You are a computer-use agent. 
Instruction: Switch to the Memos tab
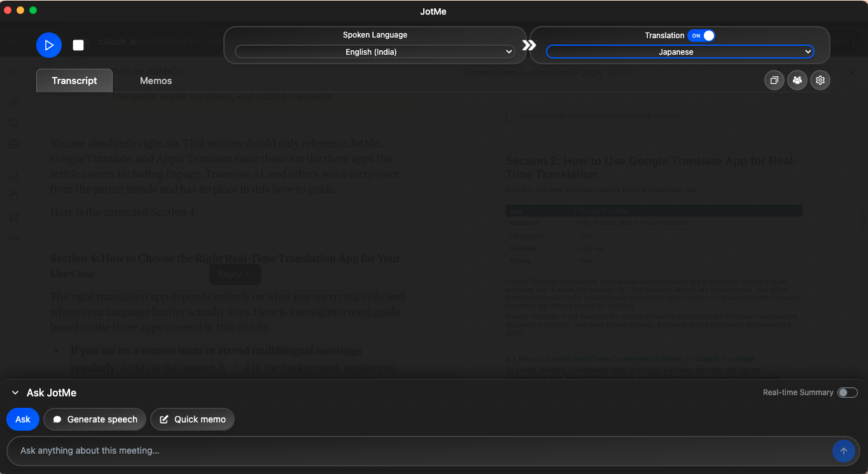pyautogui.click(x=156, y=81)
